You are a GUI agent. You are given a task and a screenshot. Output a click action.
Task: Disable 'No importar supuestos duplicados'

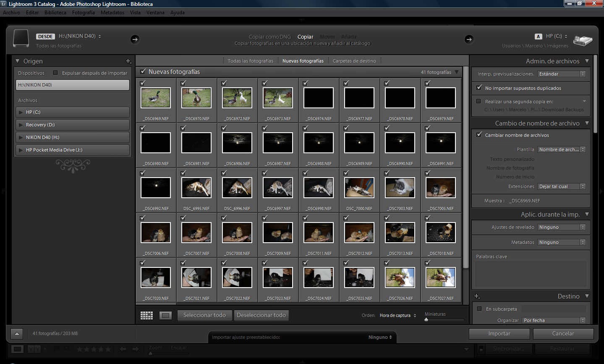(479, 88)
